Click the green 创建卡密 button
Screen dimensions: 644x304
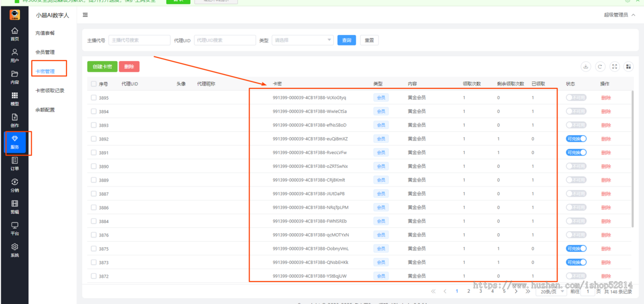point(102,66)
